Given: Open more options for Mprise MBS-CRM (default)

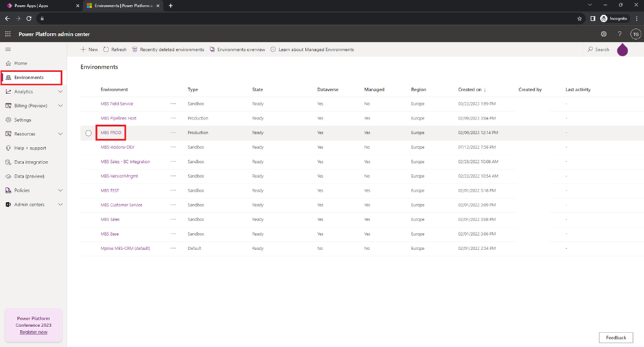Looking at the screenshot, I should [173, 248].
